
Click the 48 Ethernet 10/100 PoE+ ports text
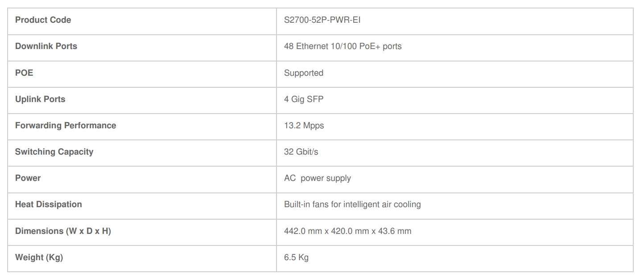(343, 46)
